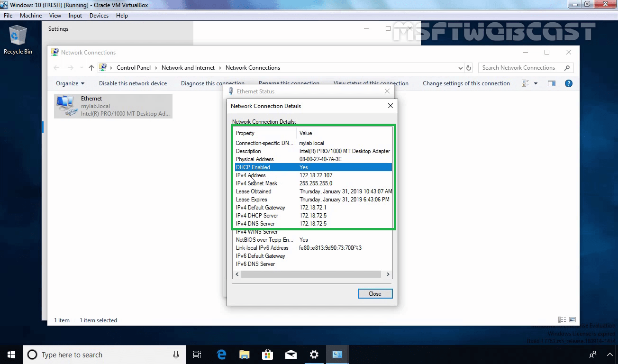618x364 pixels.
Task: Open the Machine menu in VirtualBox
Action: pyautogui.click(x=31, y=15)
